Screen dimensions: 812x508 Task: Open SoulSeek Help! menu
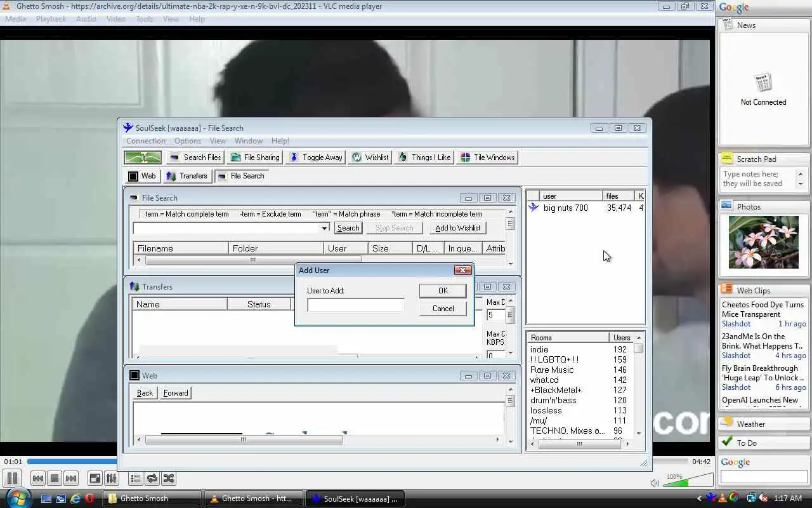click(280, 141)
